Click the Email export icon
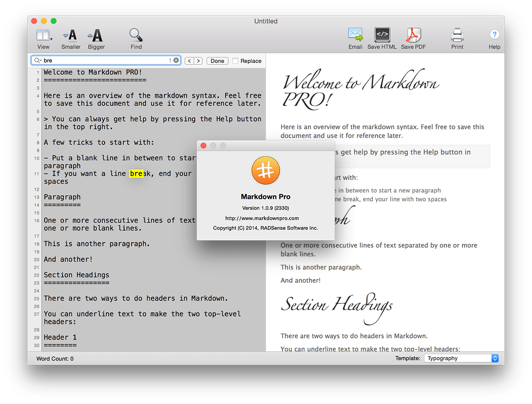 coord(355,35)
